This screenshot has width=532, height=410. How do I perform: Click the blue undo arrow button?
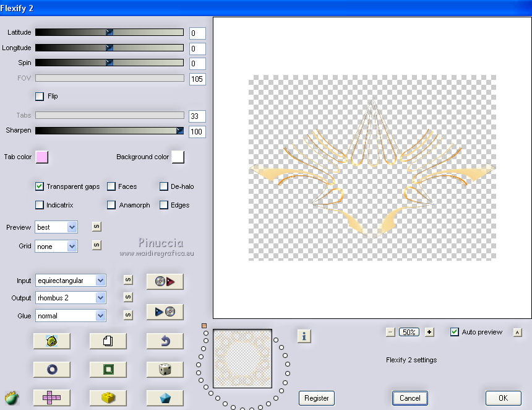165,341
